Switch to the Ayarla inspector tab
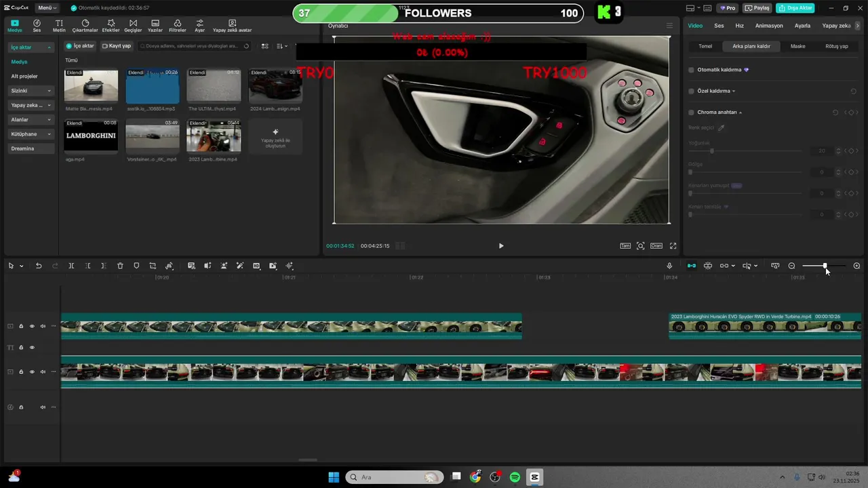 tap(802, 26)
